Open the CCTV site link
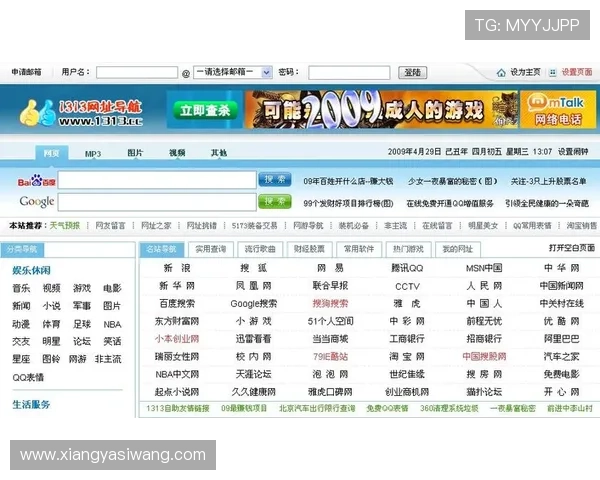 coord(408,286)
